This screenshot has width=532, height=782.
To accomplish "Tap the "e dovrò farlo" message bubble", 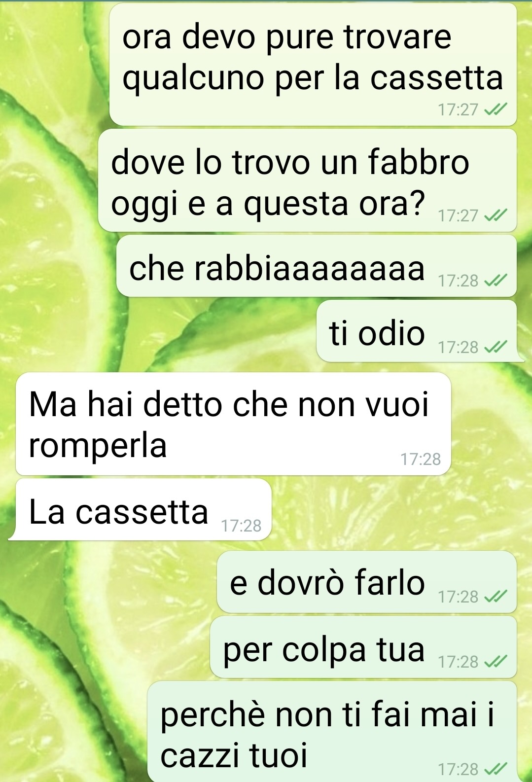I will [367, 582].
